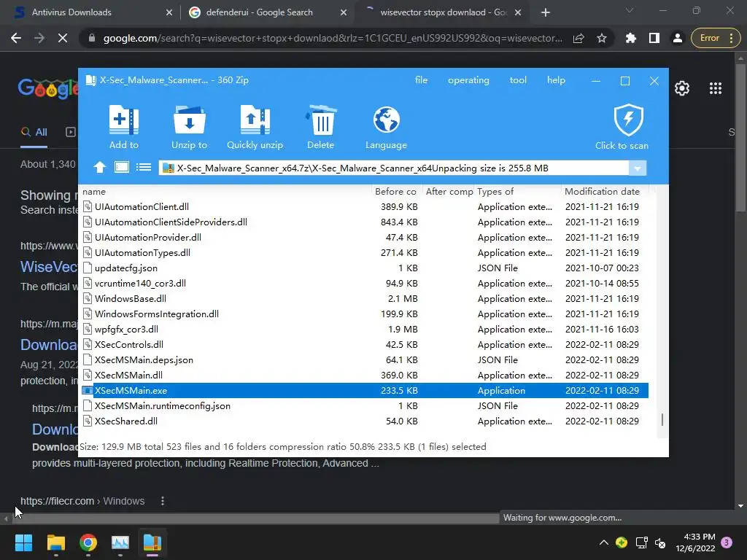Select WindowsBase.dll file
Image resolution: width=747 pixels, height=560 pixels.
pos(365,298)
